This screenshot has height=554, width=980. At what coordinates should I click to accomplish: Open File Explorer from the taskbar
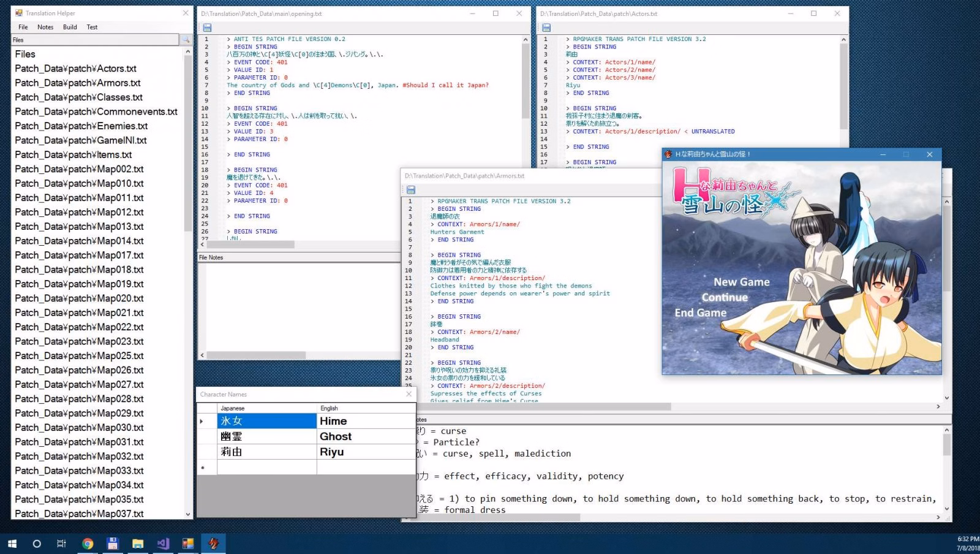tap(138, 544)
